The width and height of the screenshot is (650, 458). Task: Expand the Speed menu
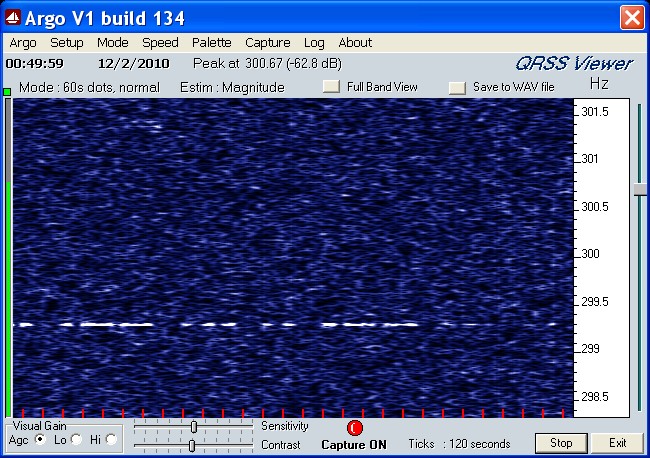point(160,43)
